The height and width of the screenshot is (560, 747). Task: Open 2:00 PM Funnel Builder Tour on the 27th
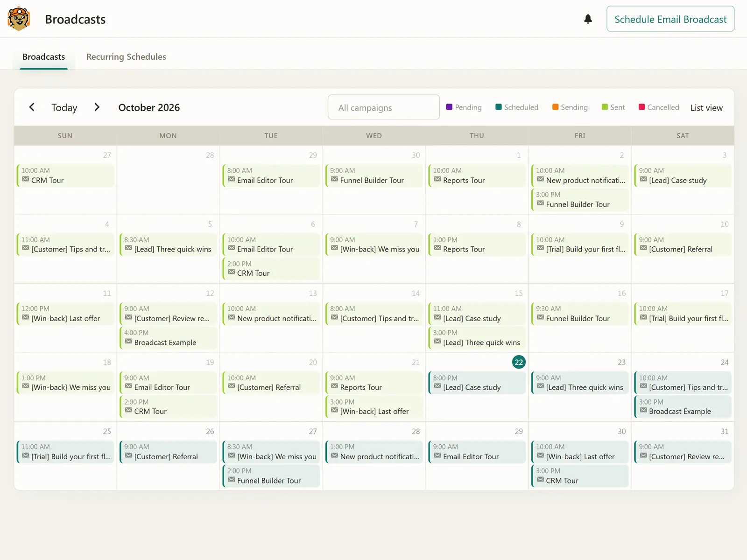[x=271, y=476]
